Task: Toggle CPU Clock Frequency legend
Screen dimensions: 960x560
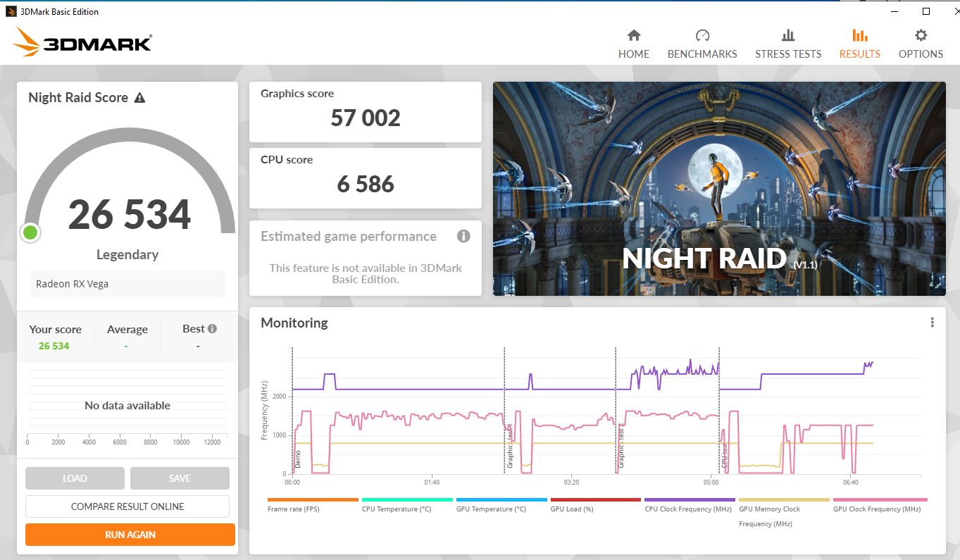Action: (690, 505)
